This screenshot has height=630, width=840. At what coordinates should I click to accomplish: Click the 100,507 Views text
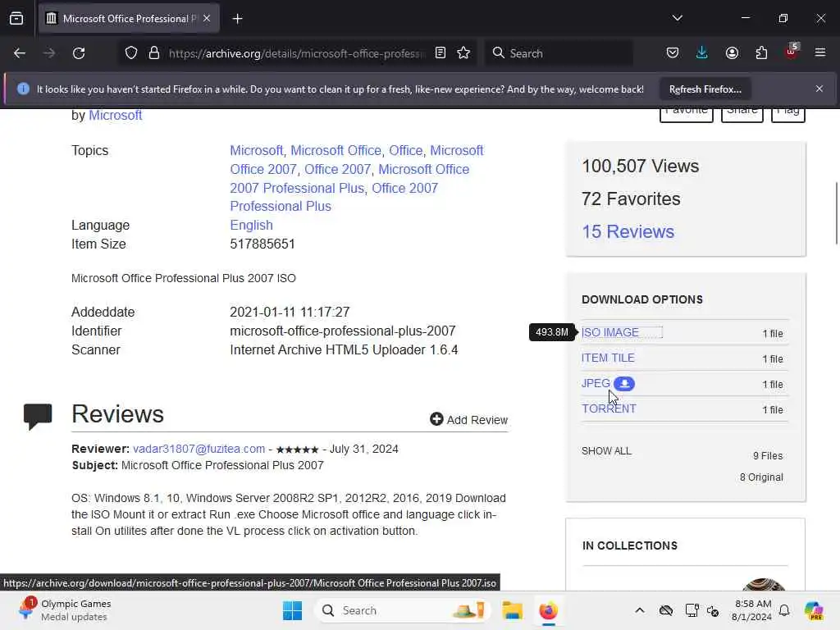tap(640, 166)
